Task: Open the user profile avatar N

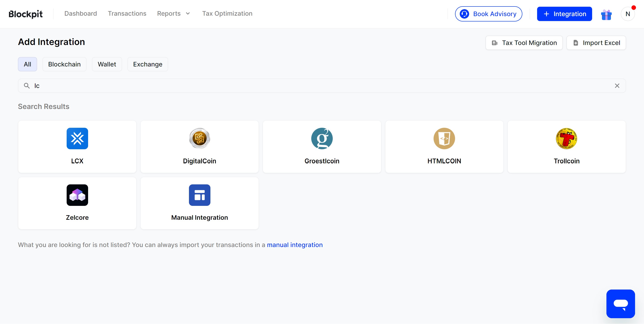Action: pos(627,14)
